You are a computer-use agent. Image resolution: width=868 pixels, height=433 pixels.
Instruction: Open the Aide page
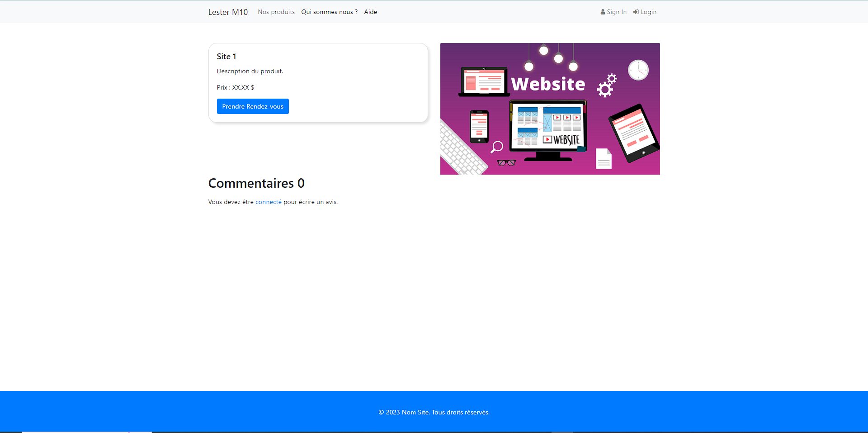point(370,12)
